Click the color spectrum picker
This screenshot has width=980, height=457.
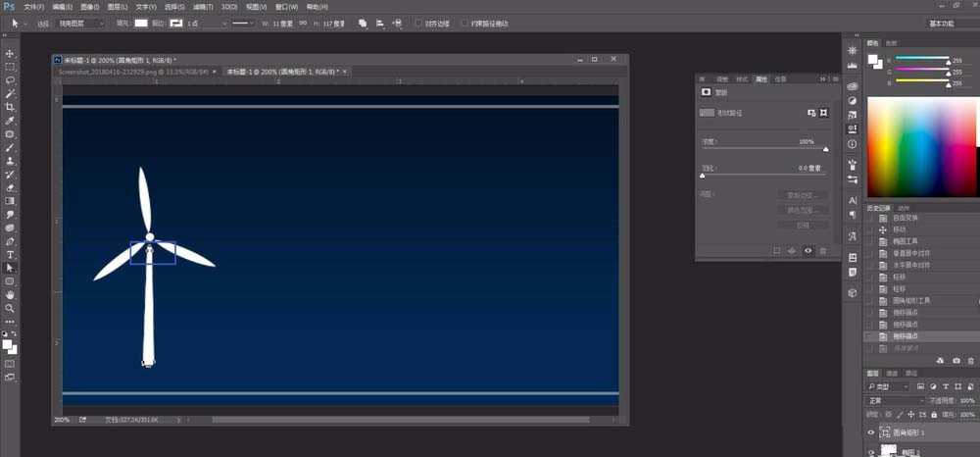[x=921, y=149]
